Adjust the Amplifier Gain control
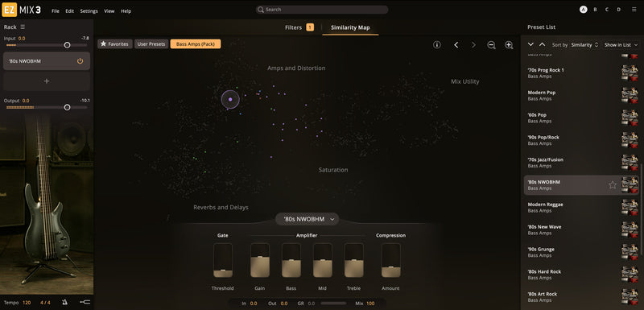 point(260,260)
